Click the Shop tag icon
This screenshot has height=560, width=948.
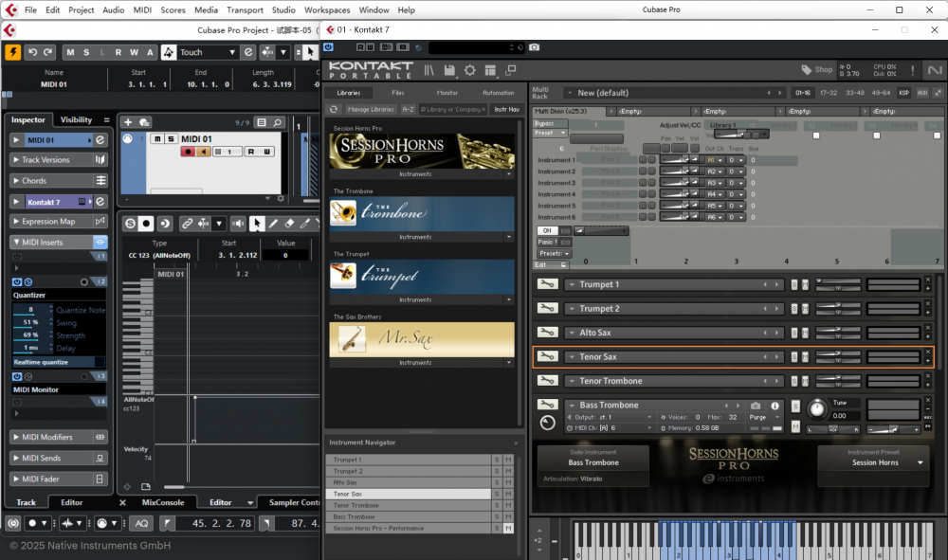pyautogui.click(x=807, y=70)
